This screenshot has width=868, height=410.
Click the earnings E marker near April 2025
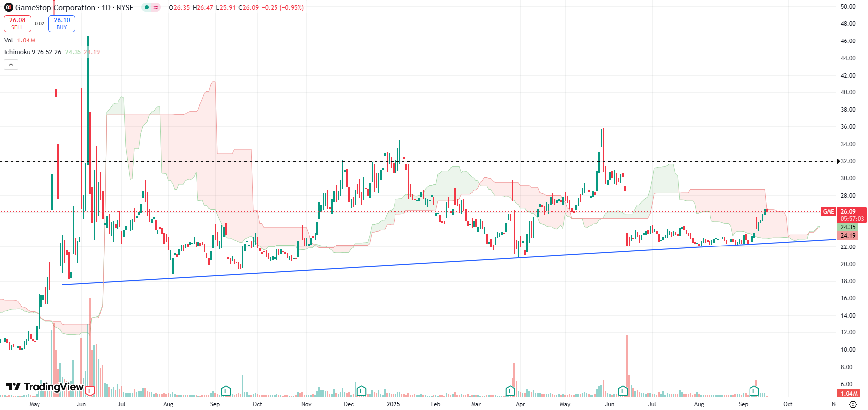(510, 391)
